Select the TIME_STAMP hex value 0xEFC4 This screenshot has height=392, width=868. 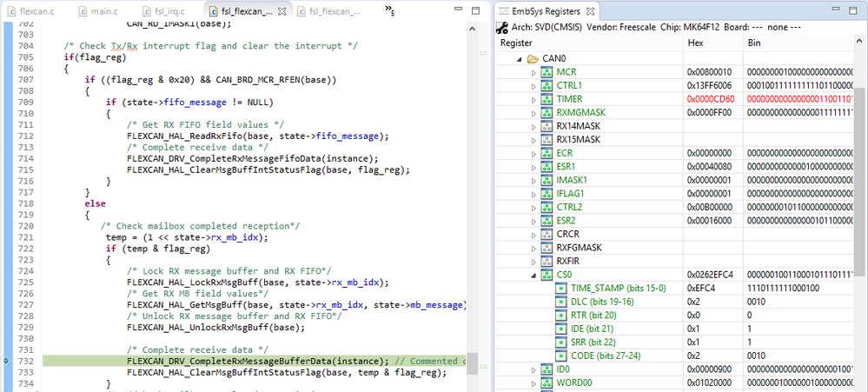point(699,289)
